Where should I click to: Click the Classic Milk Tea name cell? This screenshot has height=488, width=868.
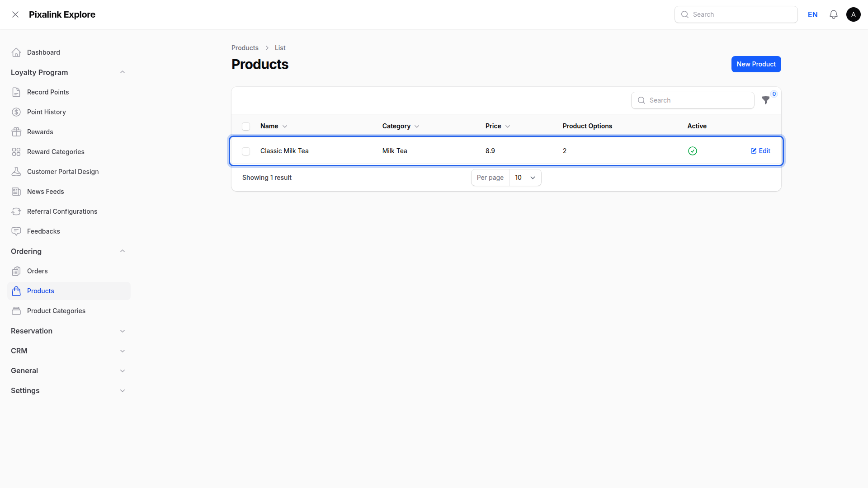(284, 151)
